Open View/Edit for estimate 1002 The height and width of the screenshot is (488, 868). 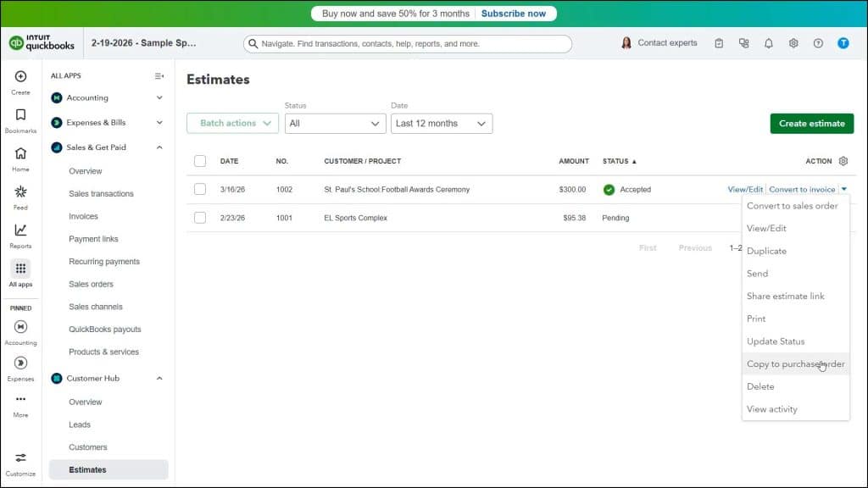744,189
